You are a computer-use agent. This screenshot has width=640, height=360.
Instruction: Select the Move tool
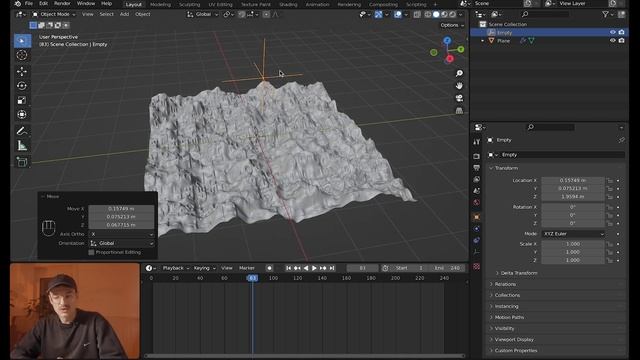22,71
